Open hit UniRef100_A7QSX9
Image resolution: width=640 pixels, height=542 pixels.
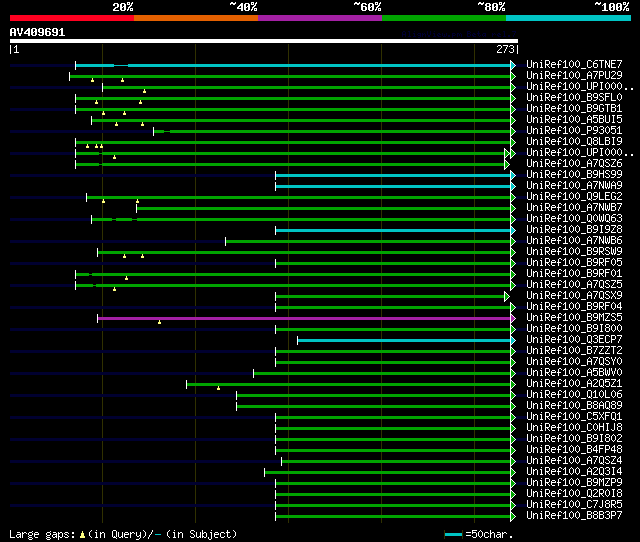pos(574,295)
